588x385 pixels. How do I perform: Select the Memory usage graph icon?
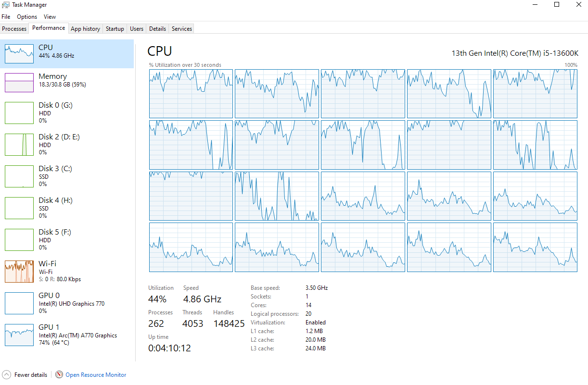pos(19,82)
